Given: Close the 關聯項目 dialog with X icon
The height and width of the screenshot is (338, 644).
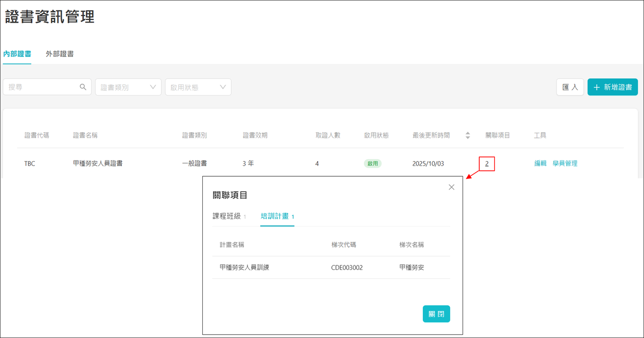Looking at the screenshot, I should [x=451, y=187].
